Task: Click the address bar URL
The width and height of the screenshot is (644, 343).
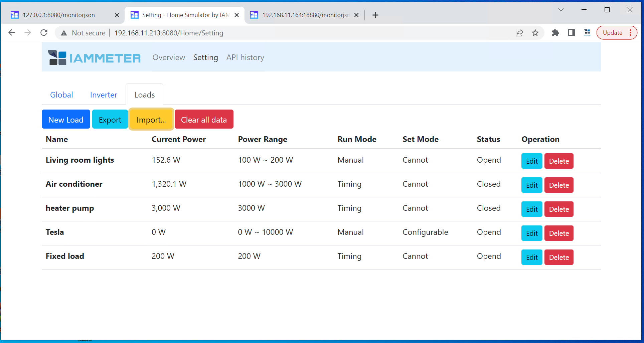Action: click(x=169, y=33)
